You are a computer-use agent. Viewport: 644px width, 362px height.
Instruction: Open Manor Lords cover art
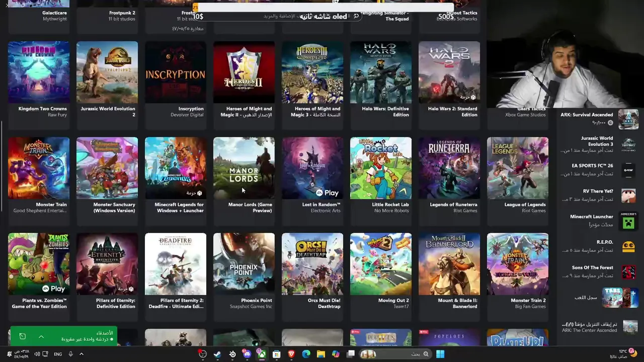[244, 168]
